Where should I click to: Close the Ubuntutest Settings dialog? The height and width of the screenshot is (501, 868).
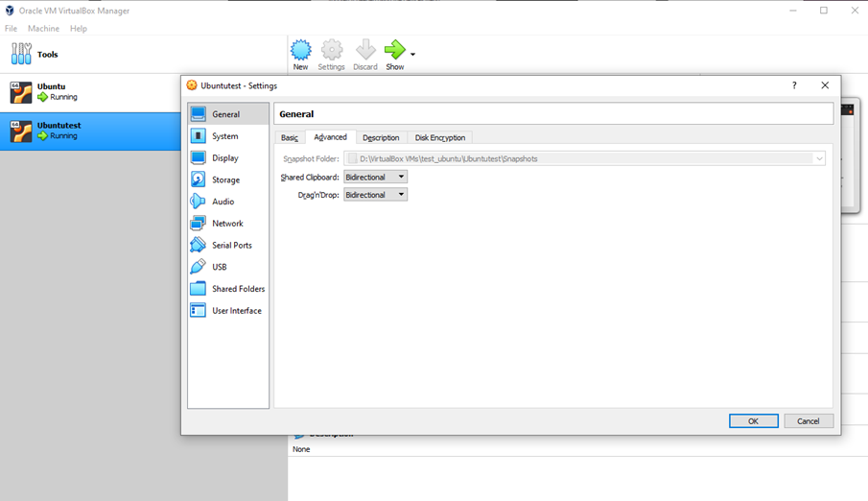tap(825, 85)
